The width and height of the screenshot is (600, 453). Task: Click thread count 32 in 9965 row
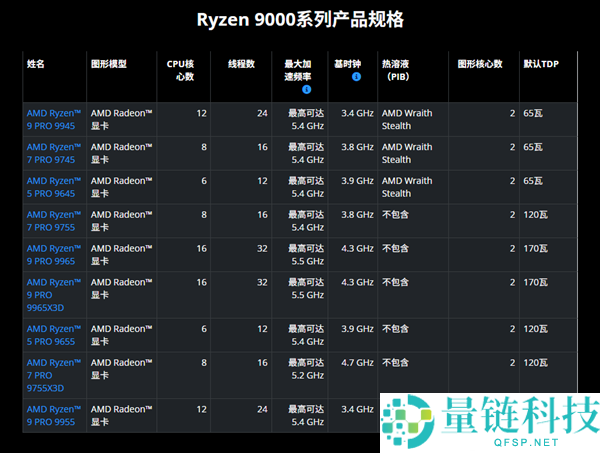click(262, 249)
